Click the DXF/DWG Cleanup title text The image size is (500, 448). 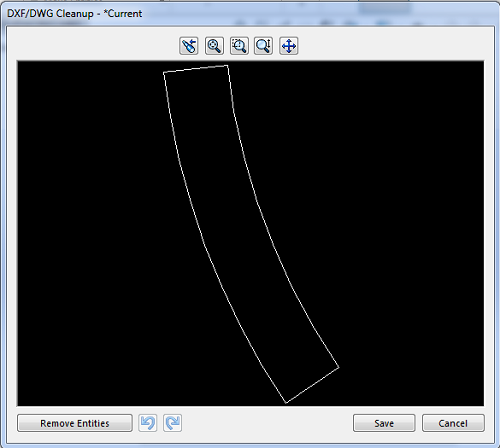click(75, 14)
